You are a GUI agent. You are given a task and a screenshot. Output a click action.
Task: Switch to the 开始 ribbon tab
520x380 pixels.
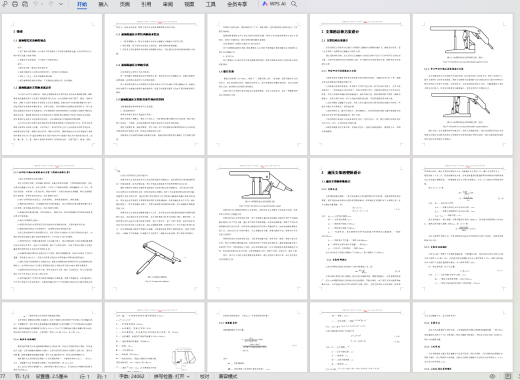[82, 4]
